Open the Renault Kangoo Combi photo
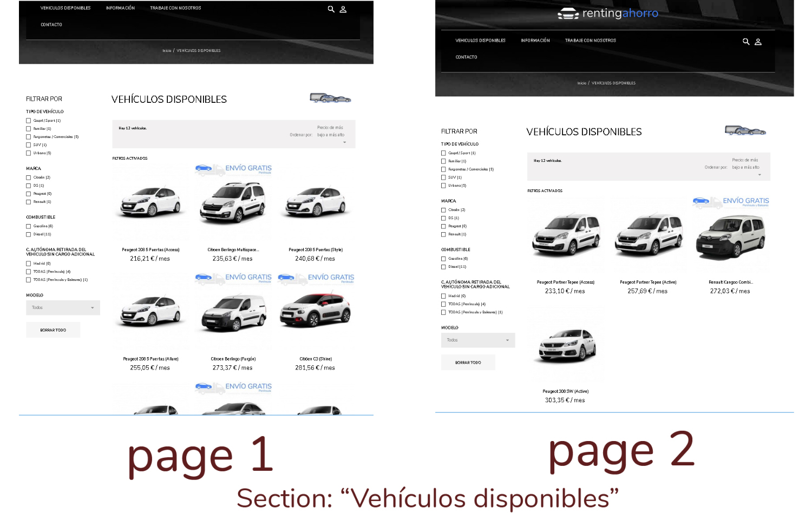812x513 pixels. (731, 237)
